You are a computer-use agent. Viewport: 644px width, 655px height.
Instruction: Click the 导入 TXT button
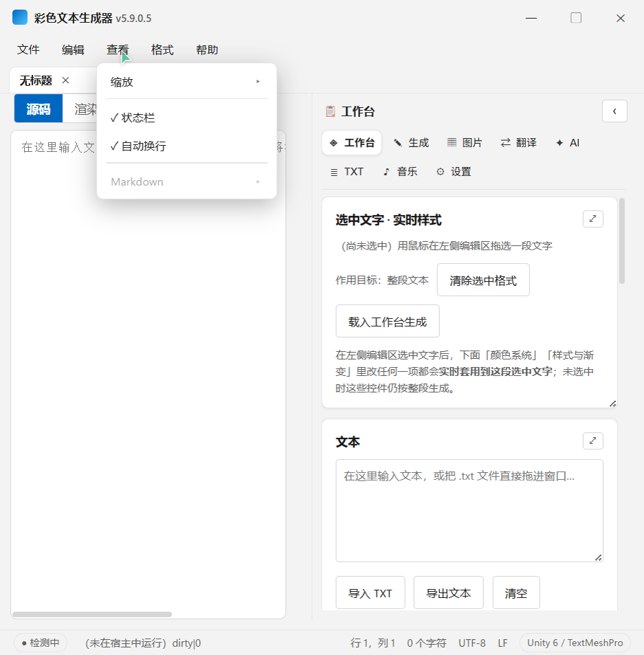[370, 592]
